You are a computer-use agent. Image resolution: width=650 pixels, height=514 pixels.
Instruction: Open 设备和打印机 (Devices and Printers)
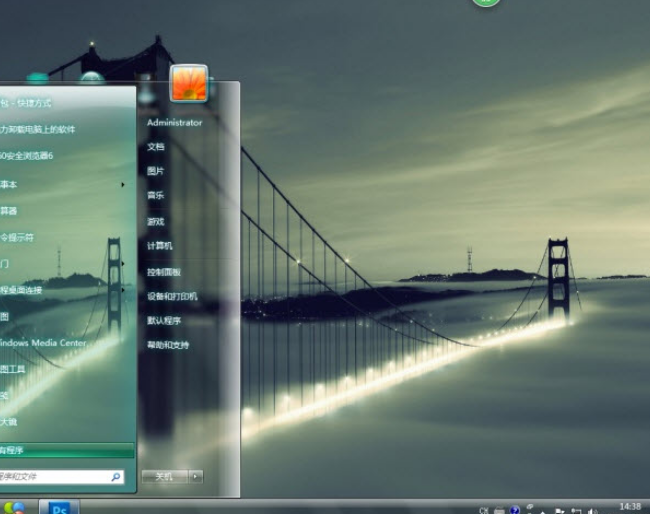pos(172,296)
